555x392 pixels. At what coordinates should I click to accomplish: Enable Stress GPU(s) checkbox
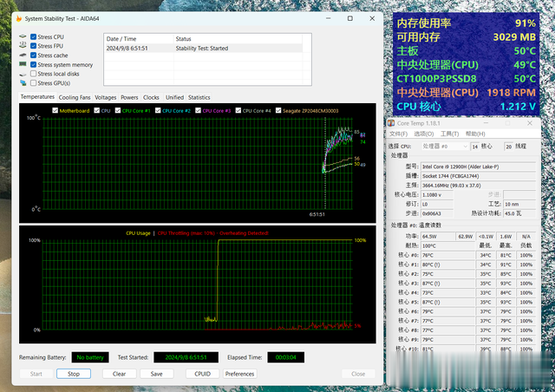pyautogui.click(x=33, y=83)
